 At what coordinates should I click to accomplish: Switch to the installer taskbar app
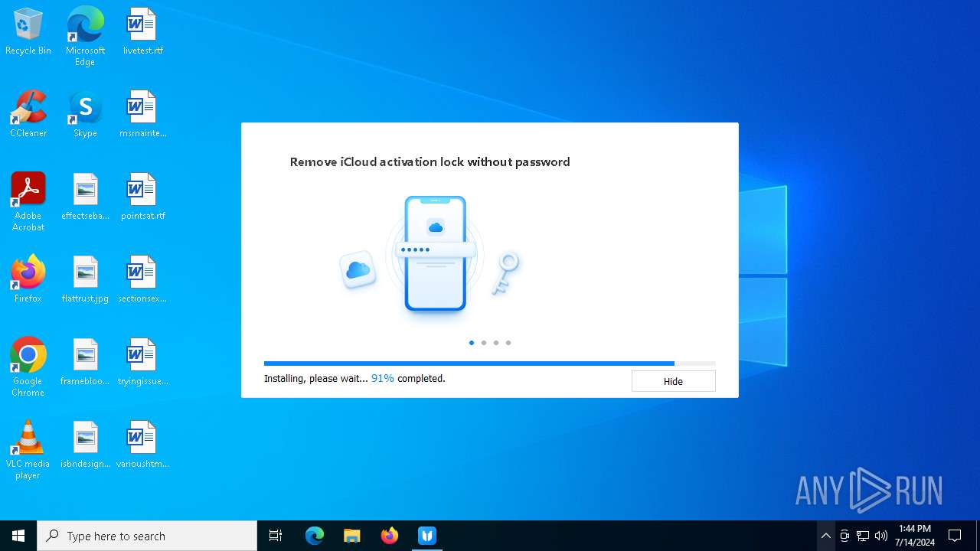click(x=427, y=536)
